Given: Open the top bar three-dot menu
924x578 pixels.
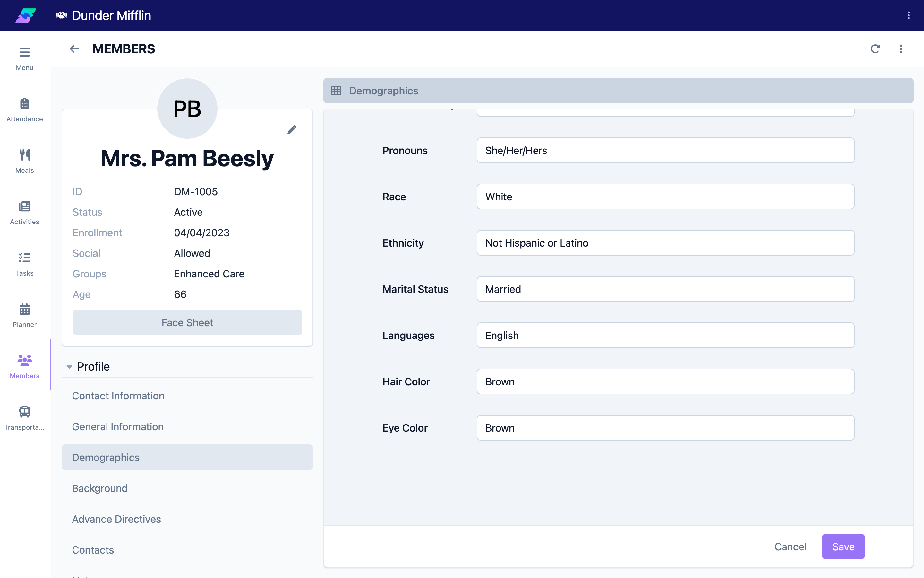Looking at the screenshot, I should point(908,15).
